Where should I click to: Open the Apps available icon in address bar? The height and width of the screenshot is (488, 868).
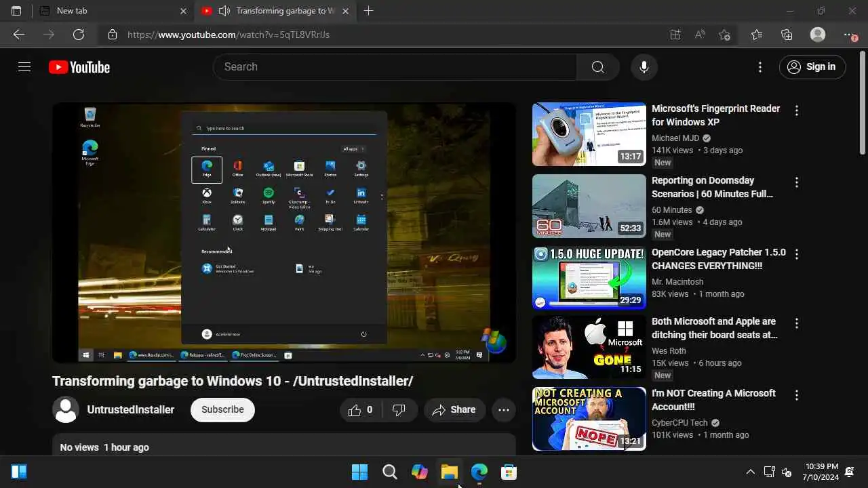click(x=675, y=35)
